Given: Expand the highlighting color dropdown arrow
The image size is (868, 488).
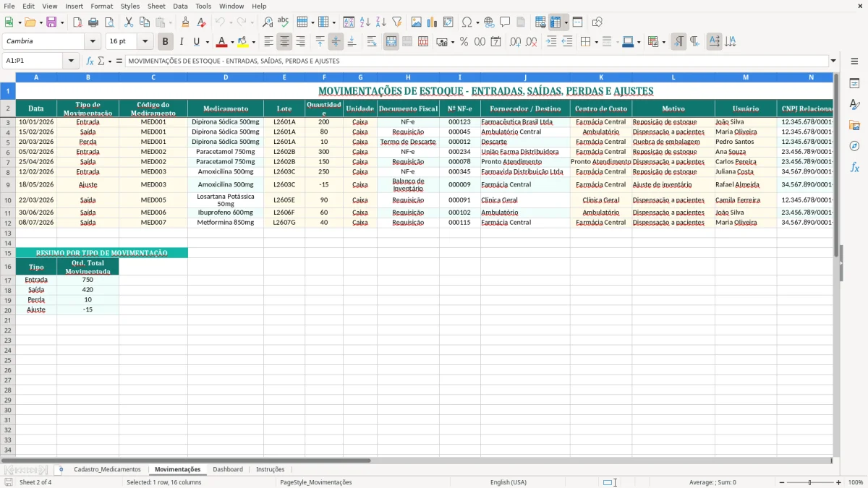Looking at the screenshot, I should click(253, 42).
